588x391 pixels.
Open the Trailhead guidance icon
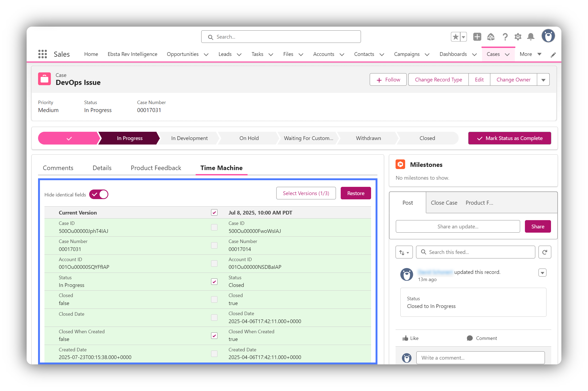[491, 37]
